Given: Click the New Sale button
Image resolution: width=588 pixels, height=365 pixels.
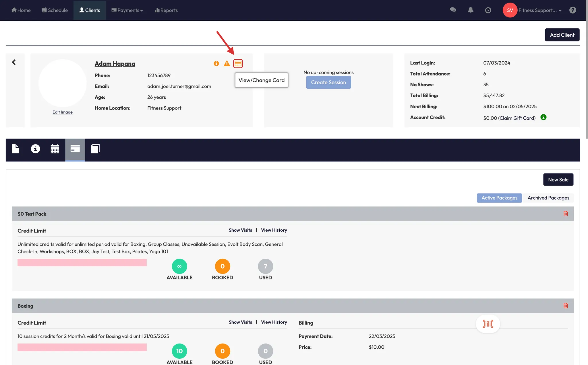Looking at the screenshot, I should [x=558, y=179].
